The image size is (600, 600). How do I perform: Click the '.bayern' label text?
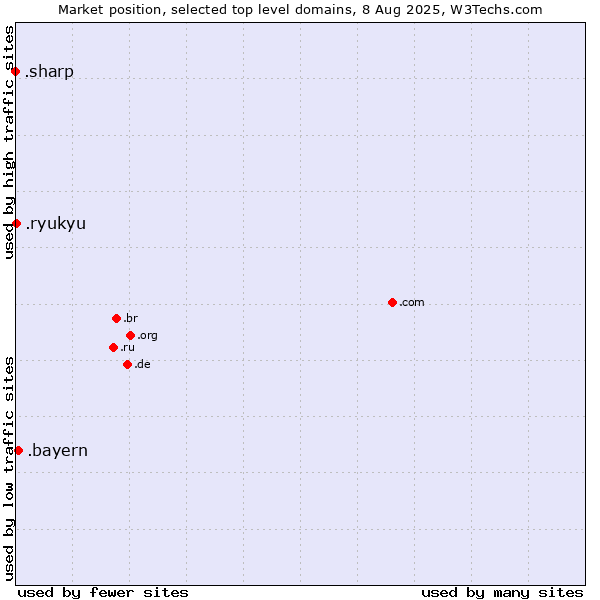pyautogui.click(x=58, y=450)
